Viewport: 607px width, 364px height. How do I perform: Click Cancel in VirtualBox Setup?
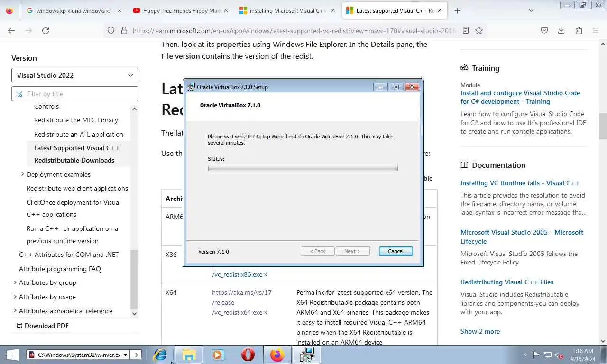395,251
